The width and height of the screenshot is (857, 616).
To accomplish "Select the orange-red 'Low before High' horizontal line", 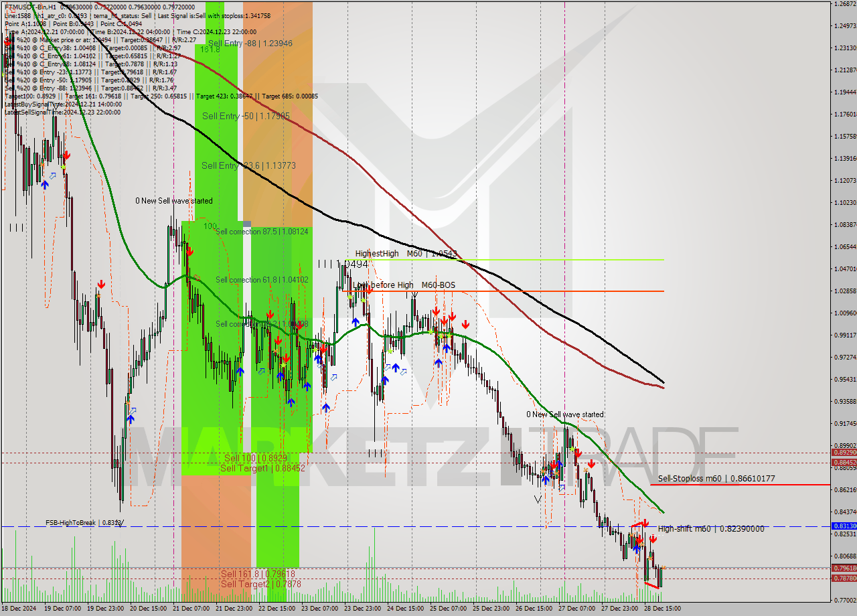I will [503, 291].
